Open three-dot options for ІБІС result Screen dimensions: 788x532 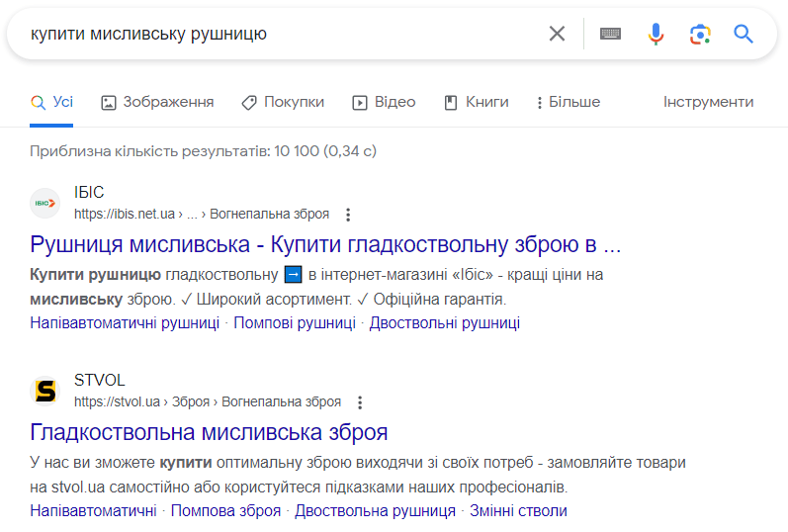348,215
